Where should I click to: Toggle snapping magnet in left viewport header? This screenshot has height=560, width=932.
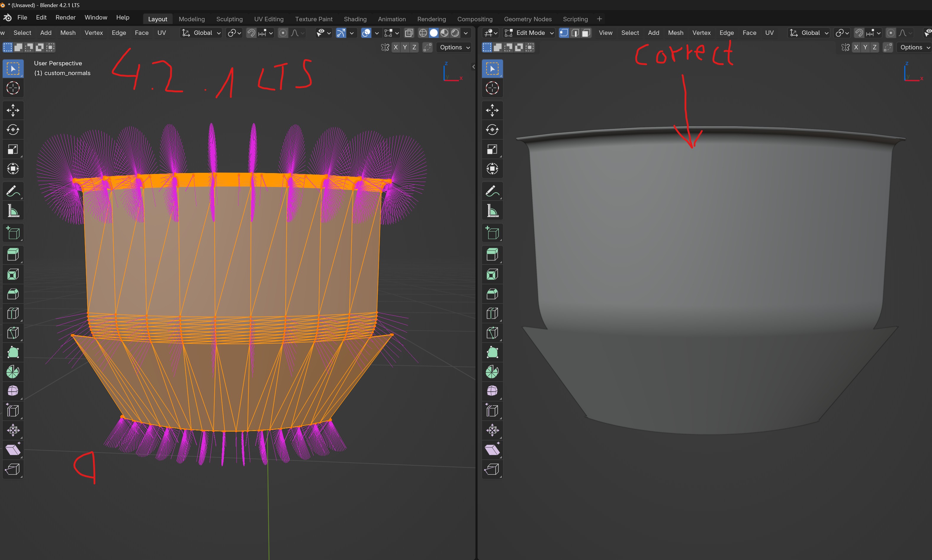pyautogui.click(x=251, y=33)
